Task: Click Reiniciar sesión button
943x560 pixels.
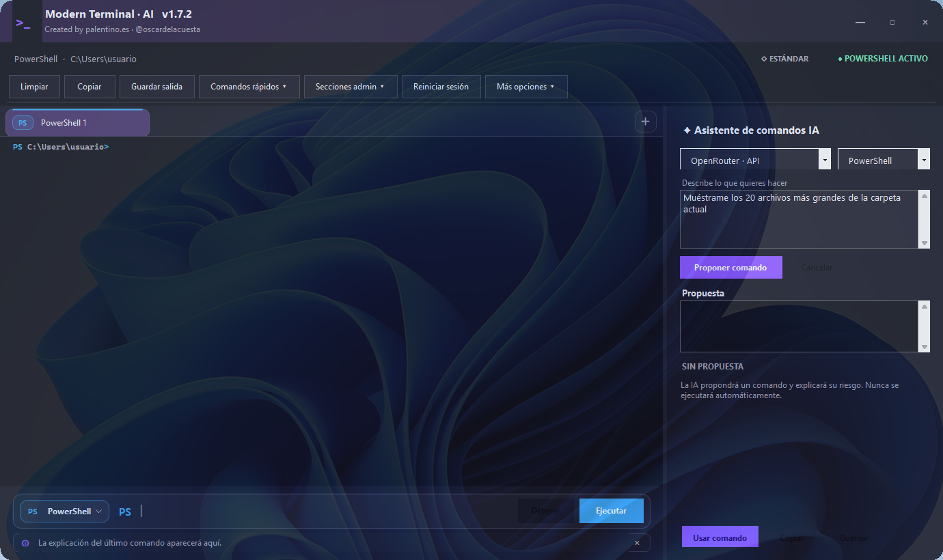Action: (441, 87)
